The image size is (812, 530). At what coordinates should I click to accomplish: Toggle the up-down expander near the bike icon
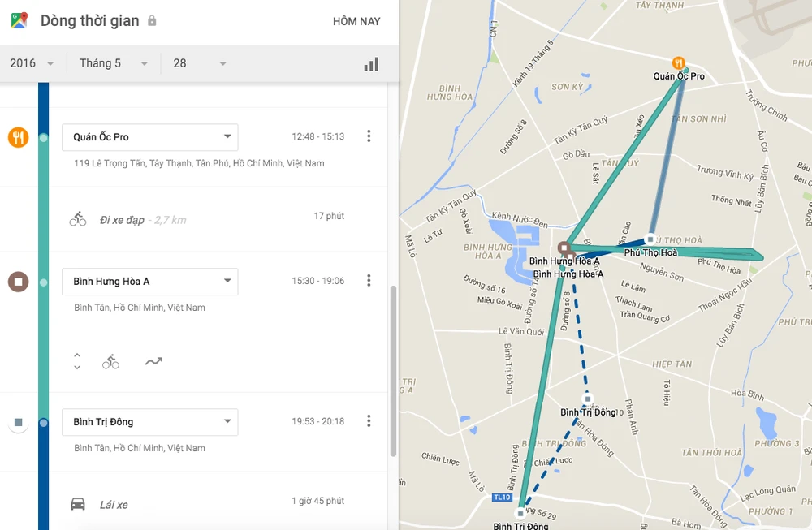pyautogui.click(x=77, y=361)
